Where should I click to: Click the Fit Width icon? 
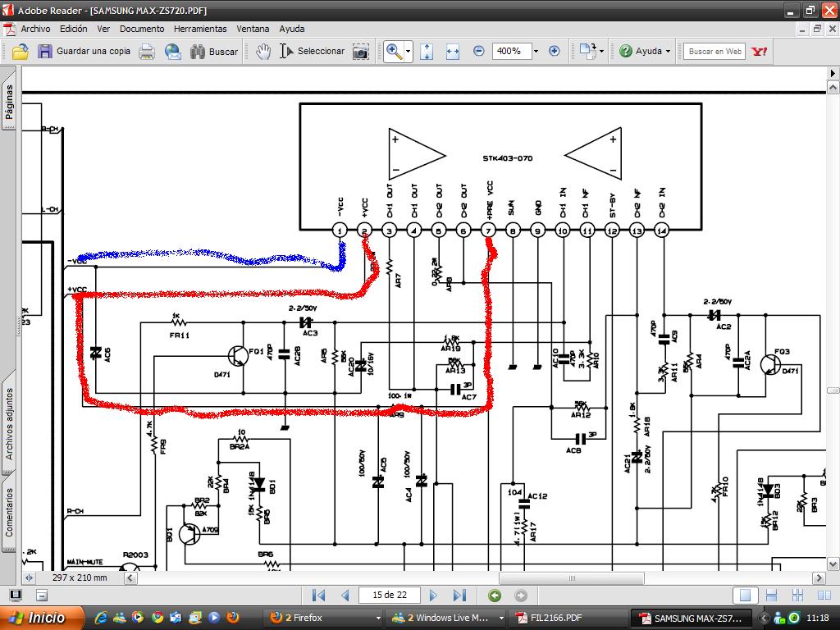[453, 52]
